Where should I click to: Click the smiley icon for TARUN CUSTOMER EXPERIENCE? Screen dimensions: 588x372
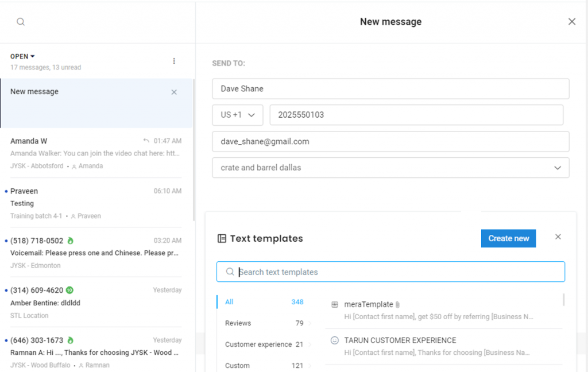[x=335, y=340]
